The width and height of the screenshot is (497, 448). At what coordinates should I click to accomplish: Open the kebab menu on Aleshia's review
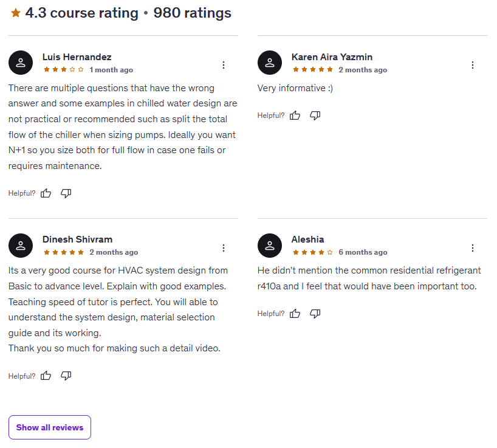473,248
